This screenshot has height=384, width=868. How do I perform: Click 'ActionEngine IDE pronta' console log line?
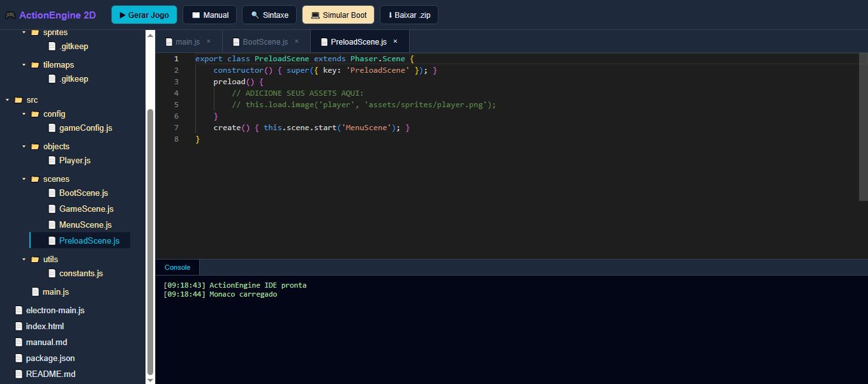(235, 285)
